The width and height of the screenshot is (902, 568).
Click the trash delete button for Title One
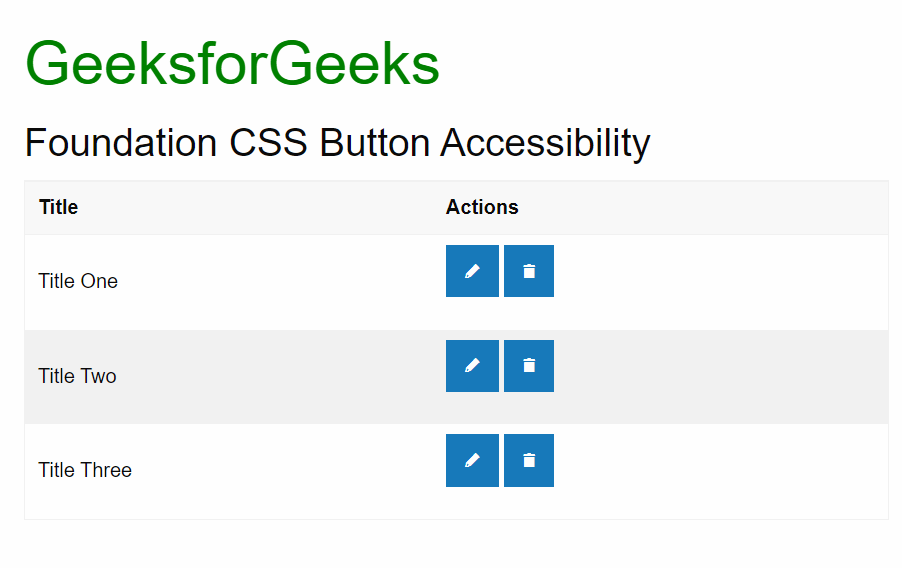point(529,271)
